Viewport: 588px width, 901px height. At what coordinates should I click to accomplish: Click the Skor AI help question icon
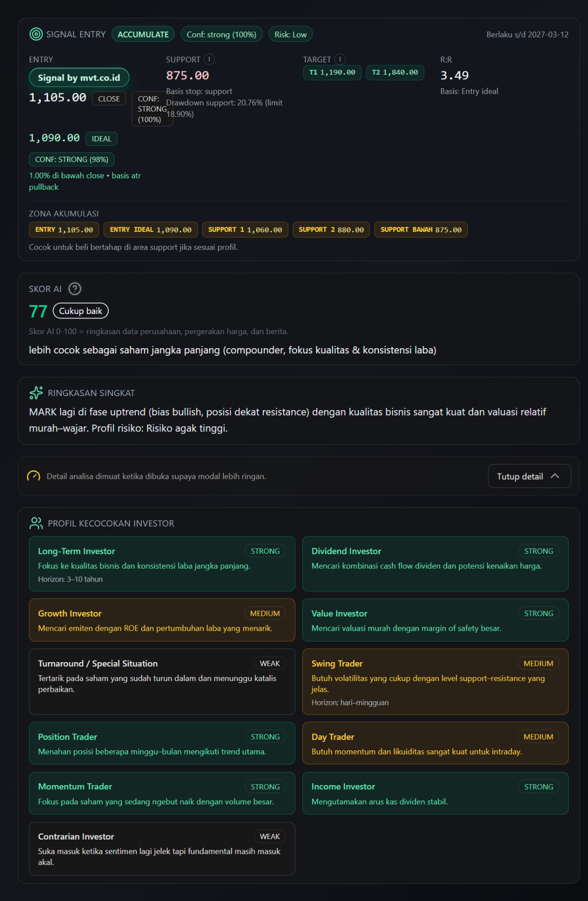[75, 289]
